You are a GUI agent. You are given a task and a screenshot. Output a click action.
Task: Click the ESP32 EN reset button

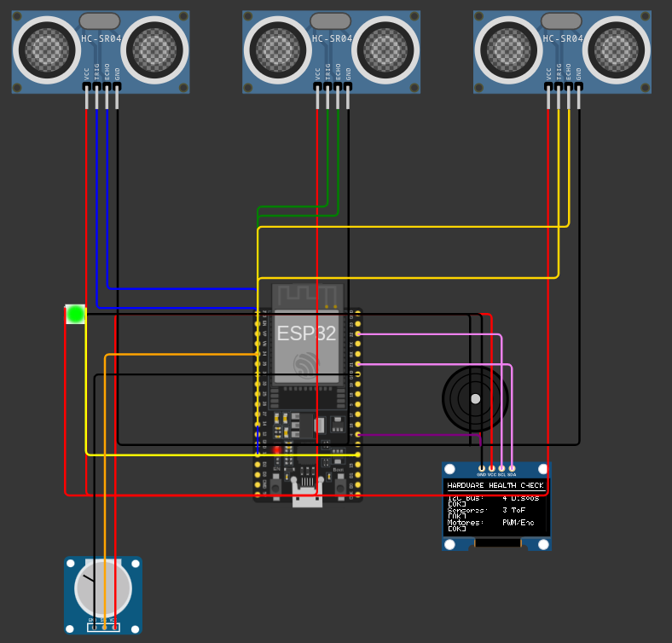[276, 488]
